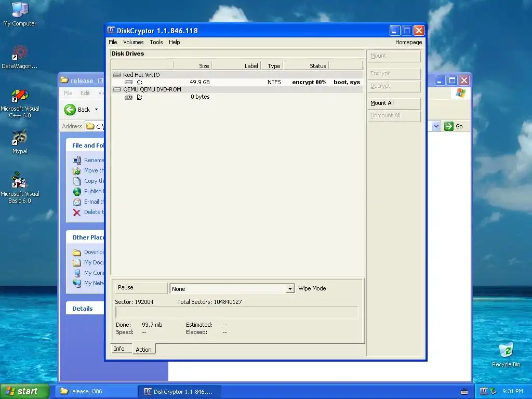Screen dimensions: 532x399
Task: Open My Documents icon in Other Places
Action: [x=77, y=262]
